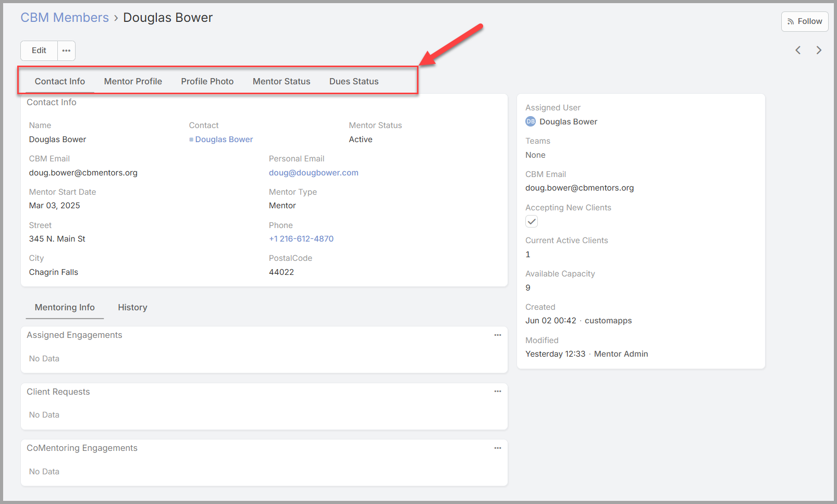Open the Mentoring Info tab
This screenshot has width=837, height=504.
pos(65,307)
